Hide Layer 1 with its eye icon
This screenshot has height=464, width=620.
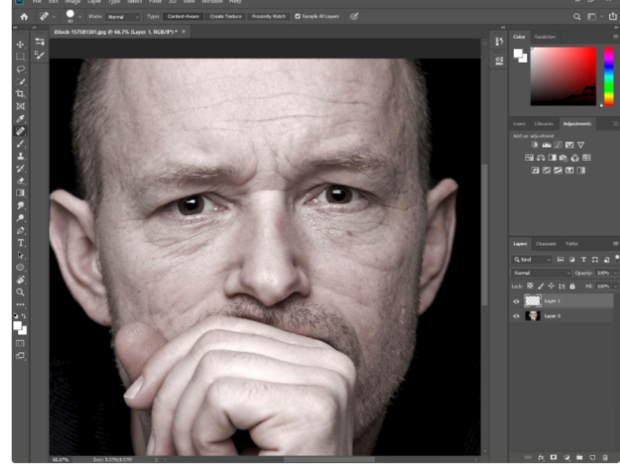[516, 301]
